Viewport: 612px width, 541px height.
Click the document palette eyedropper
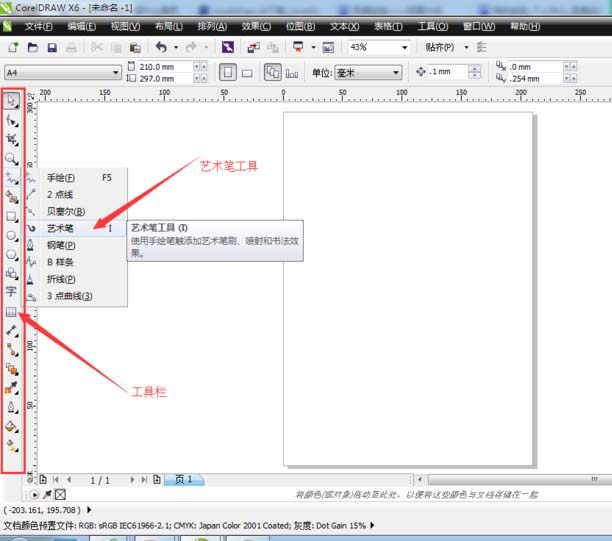47,495
